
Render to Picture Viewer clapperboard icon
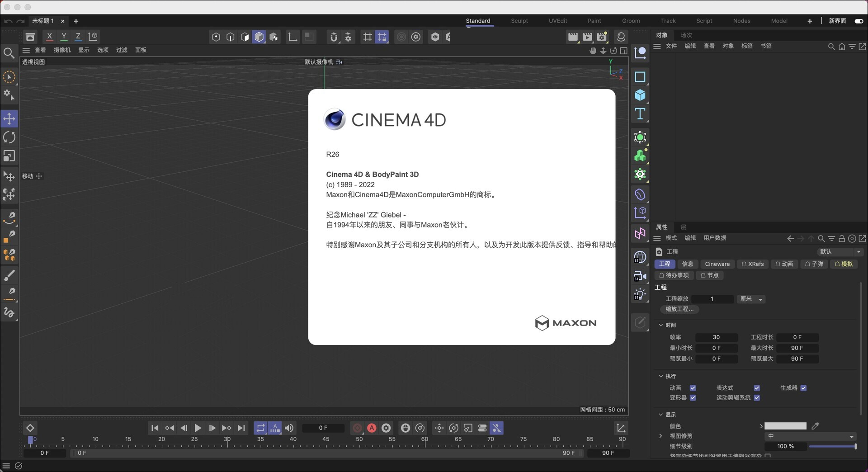click(587, 37)
